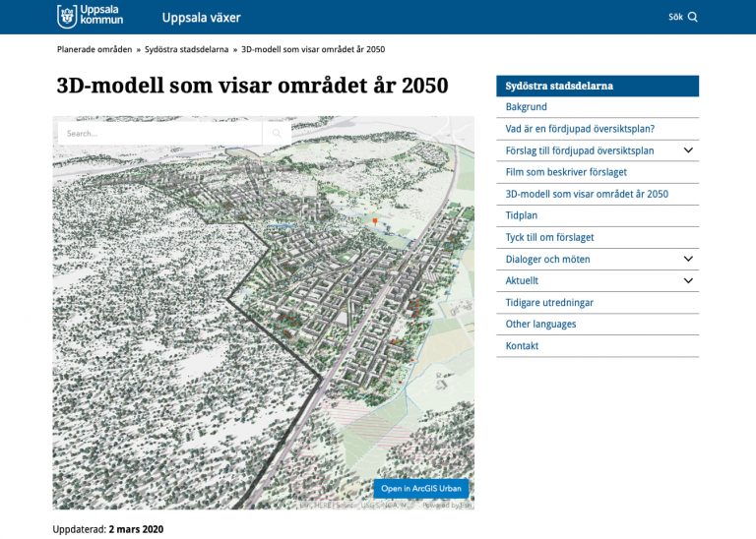Open Other languages sidebar link
The height and width of the screenshot is (539, 756).
pos(540,325)
